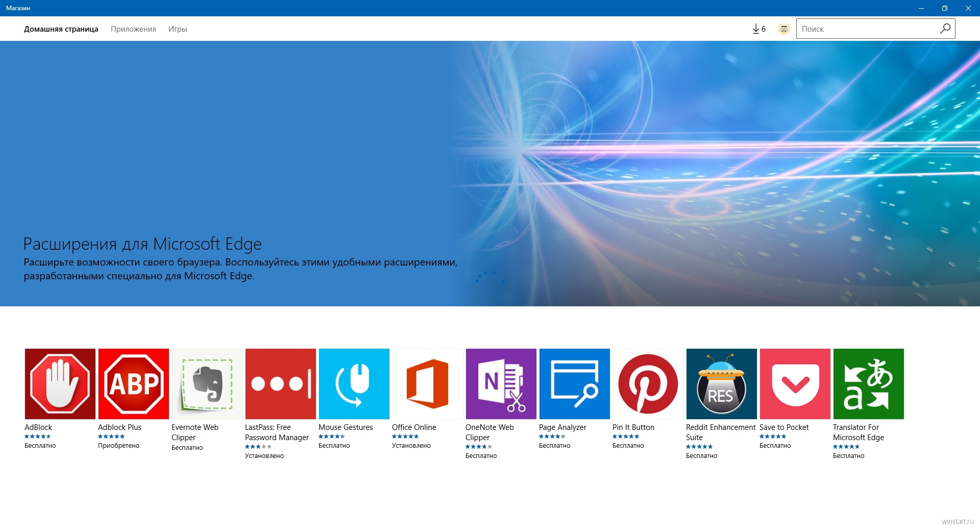Click Translator For Microsoft Edge title
Image resolution: width=980 pixels, height=531 pixels.
click(859, 432)
